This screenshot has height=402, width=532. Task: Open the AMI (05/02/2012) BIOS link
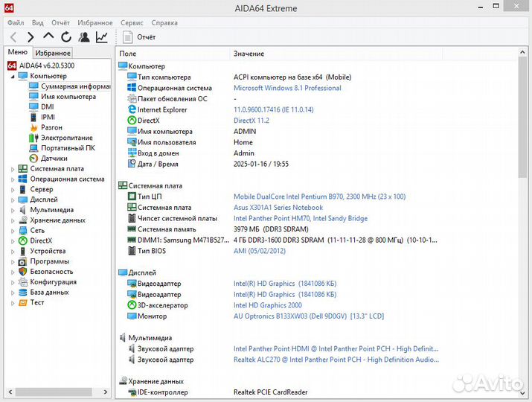[x=260, y=251]
